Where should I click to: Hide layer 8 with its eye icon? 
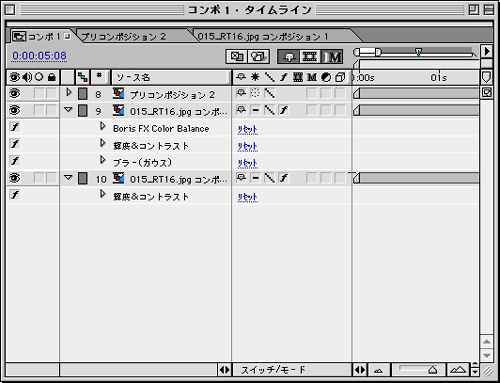tap(15, 93)
